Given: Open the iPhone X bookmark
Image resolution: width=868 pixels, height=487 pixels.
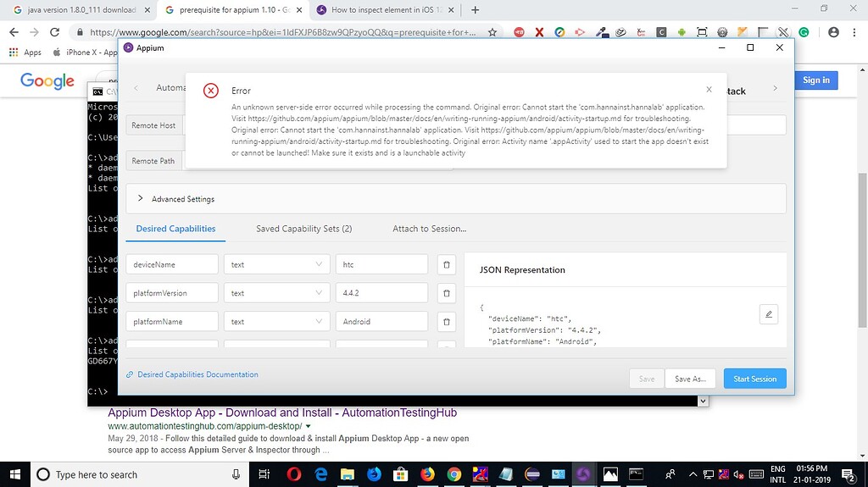Looking at the screenshot, I should (x=85, y=52).
